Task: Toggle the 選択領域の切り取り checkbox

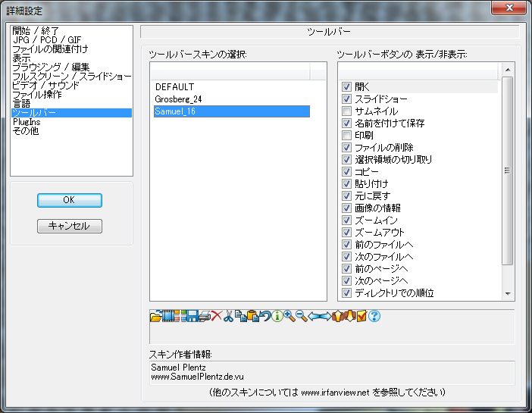Action: point(346,159)
